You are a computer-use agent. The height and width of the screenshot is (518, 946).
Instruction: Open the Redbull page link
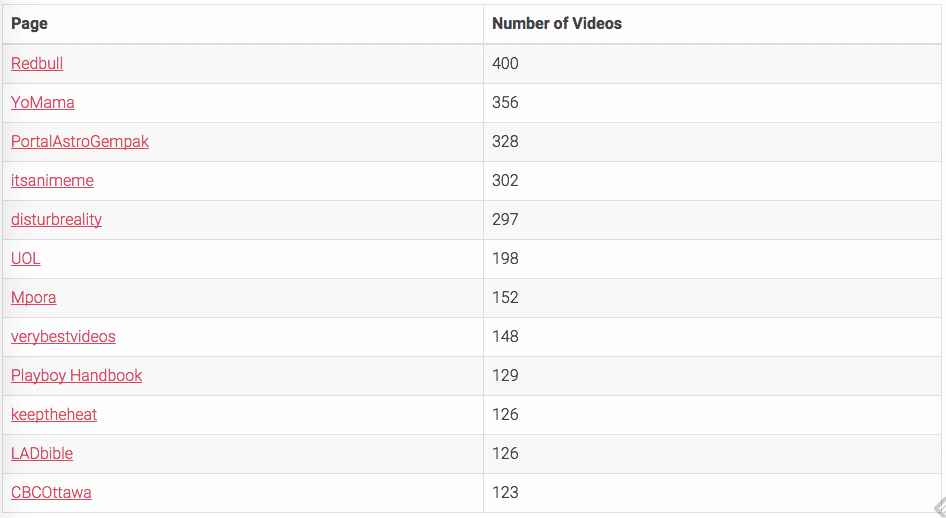37,63
